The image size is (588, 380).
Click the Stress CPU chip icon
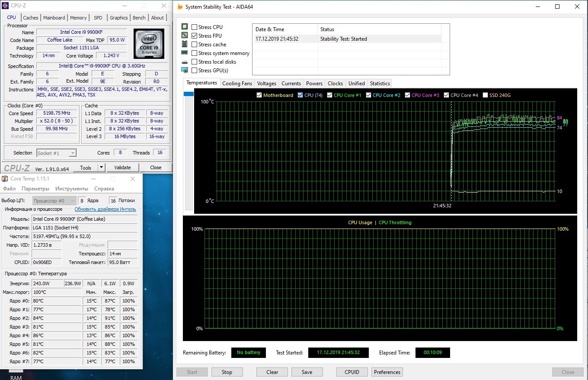click(x=185, y=27)
